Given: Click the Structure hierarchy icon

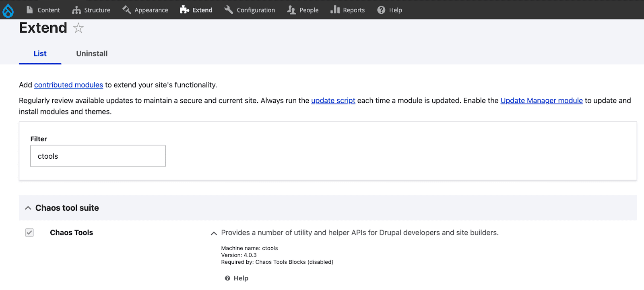Looking at the screenshot, I should click(76, 10).
